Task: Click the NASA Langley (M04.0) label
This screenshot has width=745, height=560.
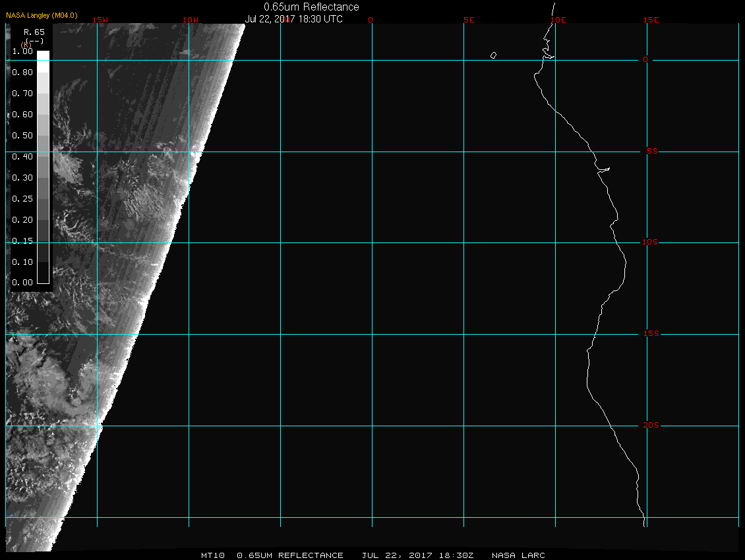Action: click(x=42, y=15)
